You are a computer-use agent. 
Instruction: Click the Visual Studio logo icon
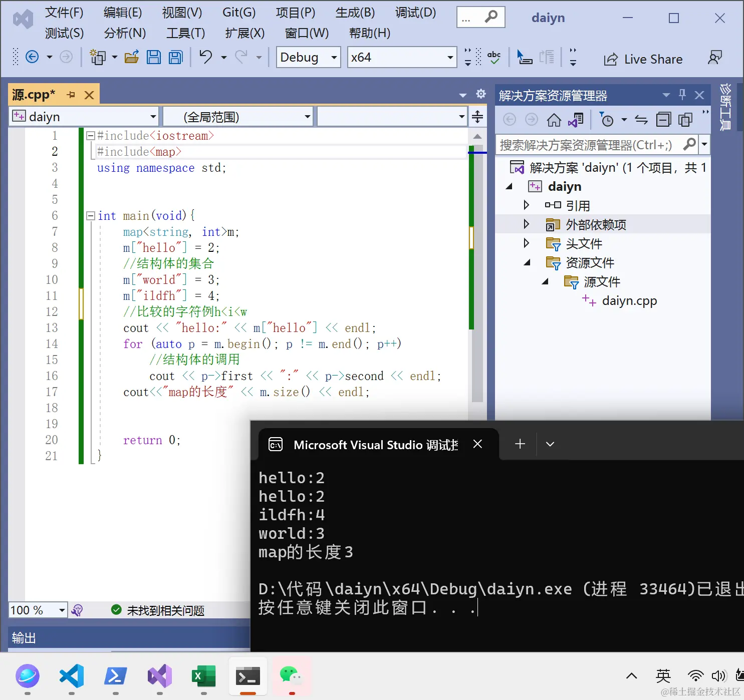click(x=23, y=20)
